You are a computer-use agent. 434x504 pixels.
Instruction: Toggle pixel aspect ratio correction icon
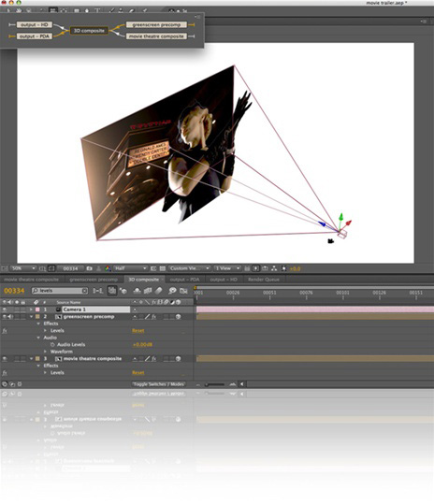tap(247, 268)
